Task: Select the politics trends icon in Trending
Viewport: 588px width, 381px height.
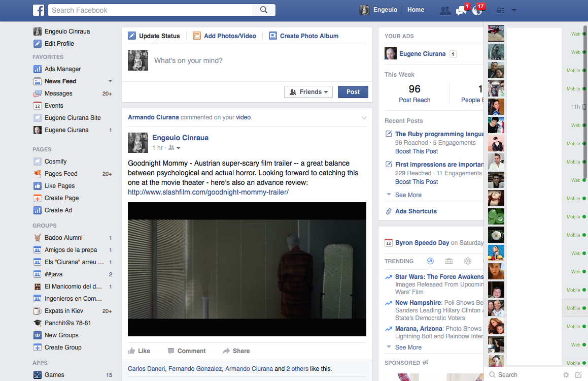Action: pyautogui.click(x=449, y=261)
